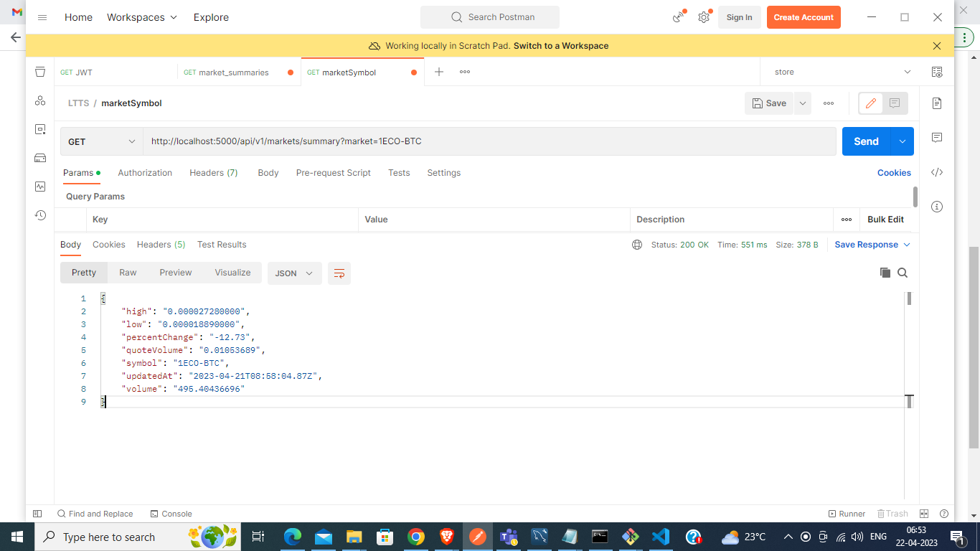The height and width of the screenshot is (551, 980).
Task: Click the Save Response link
Action: [867, 245]
